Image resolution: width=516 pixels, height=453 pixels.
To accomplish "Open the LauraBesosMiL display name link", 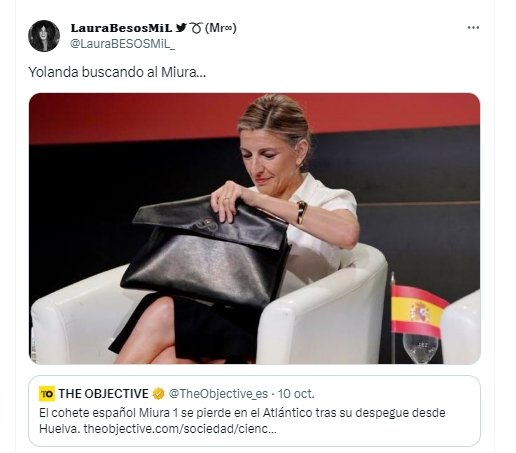I will [x=121, y=28].
